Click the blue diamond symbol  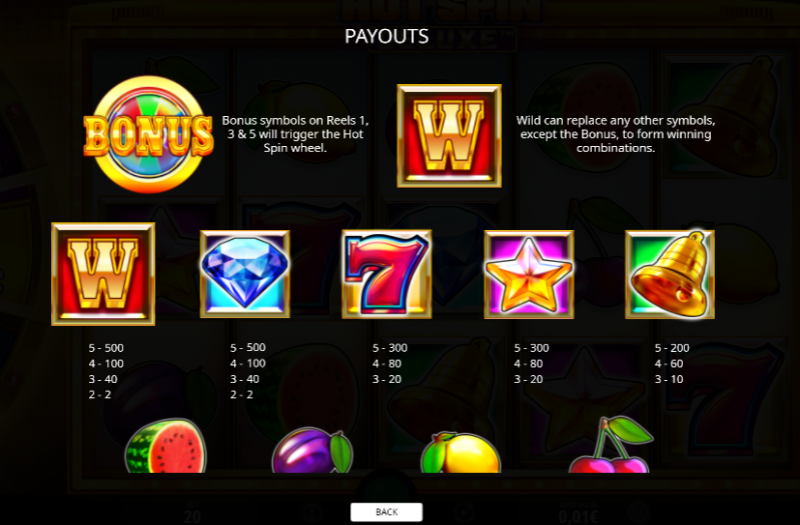click(245, 274)
